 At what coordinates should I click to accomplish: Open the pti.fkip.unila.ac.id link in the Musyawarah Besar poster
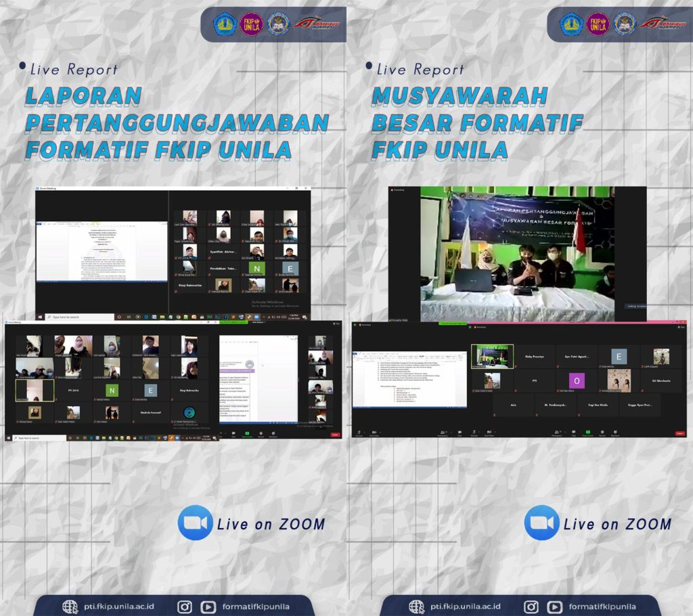click(x=465, y=606)
